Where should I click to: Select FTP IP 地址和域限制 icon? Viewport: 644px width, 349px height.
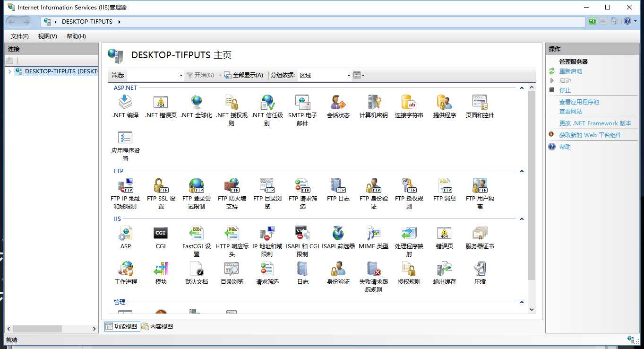tap(125, 186)
